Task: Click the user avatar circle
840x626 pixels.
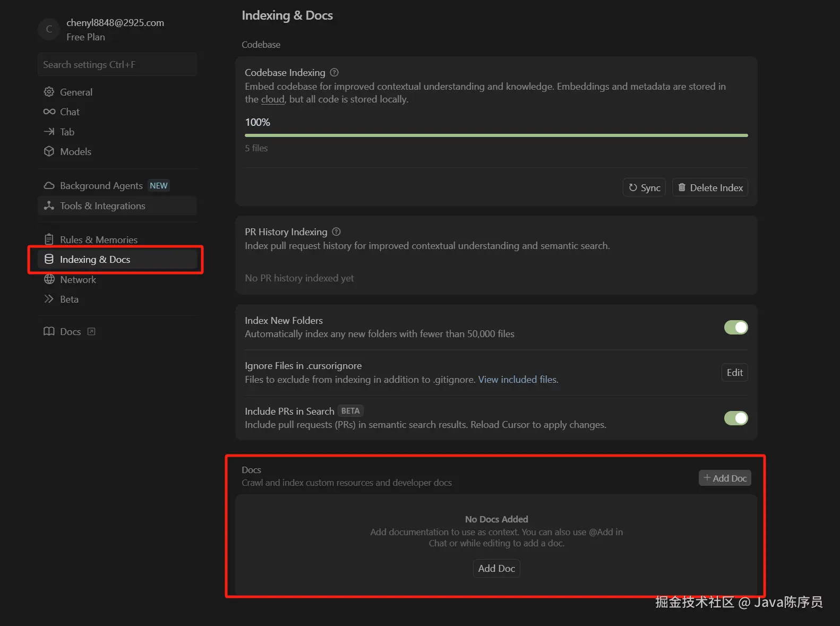Action: tap(49, 29)
